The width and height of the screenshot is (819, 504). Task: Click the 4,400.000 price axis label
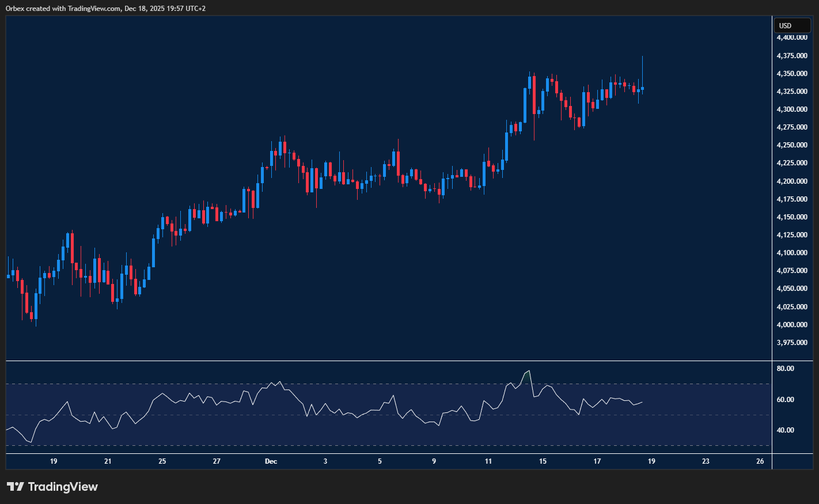click(791, 37)
